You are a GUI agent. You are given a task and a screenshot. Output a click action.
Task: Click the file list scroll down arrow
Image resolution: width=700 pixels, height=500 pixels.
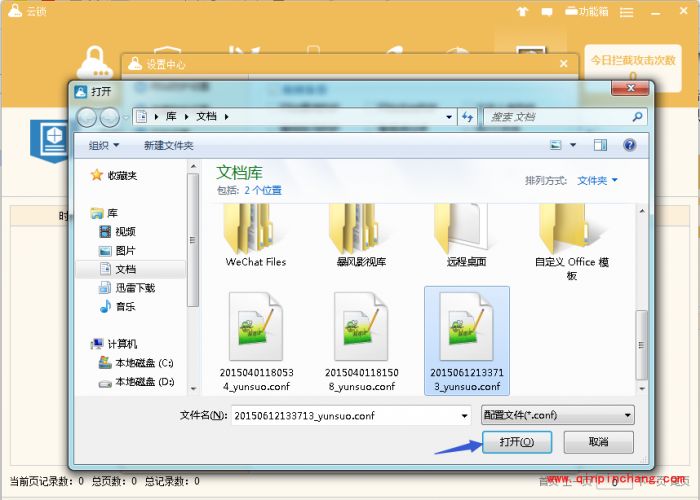642,389
